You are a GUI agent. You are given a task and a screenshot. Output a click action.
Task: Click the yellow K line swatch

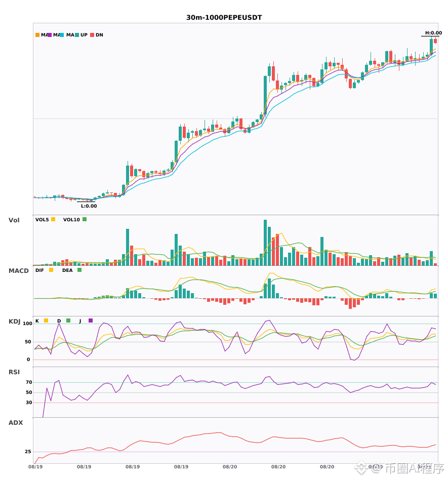(x=46, y=320)
